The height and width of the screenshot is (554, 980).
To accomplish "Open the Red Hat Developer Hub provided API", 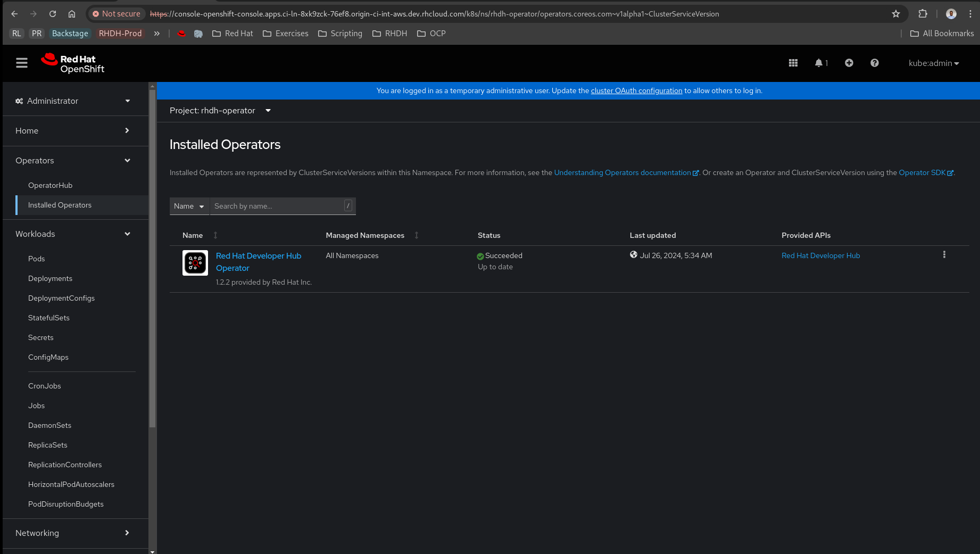I will [x=820, y=256].
